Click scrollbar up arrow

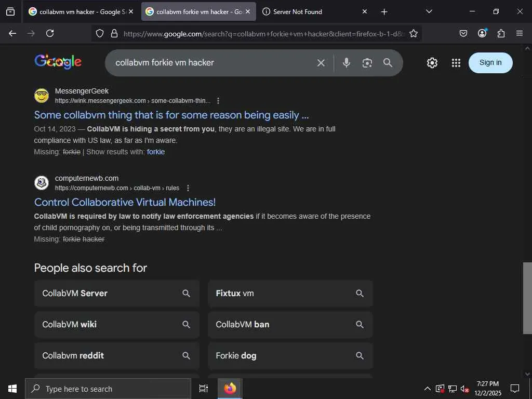(527, 48)
